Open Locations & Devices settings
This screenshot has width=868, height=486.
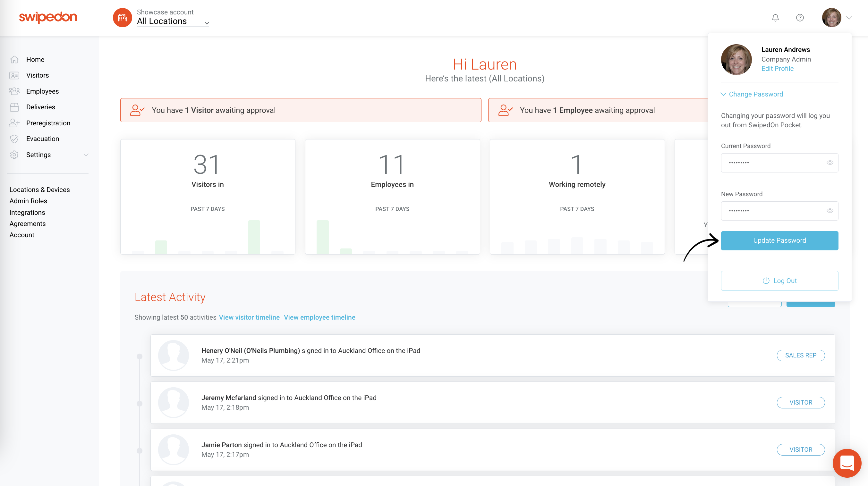(39, 189)
